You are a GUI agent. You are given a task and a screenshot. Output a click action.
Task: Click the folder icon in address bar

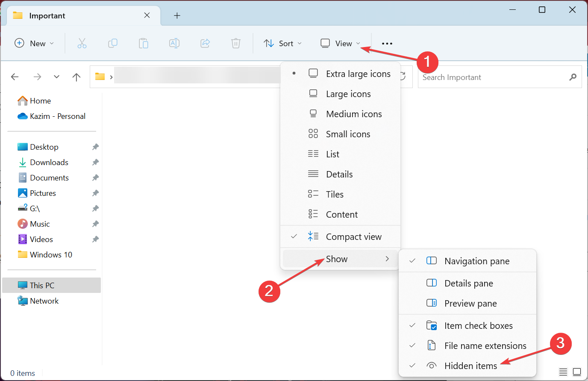100,77
